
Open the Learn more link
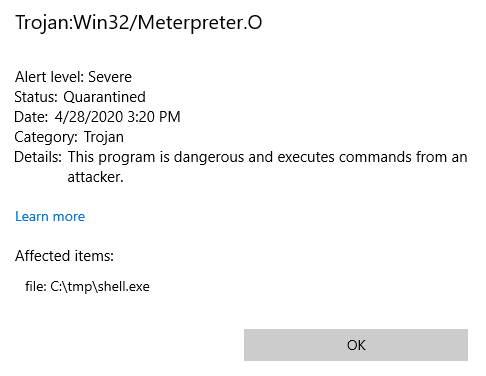coord(50,216)
